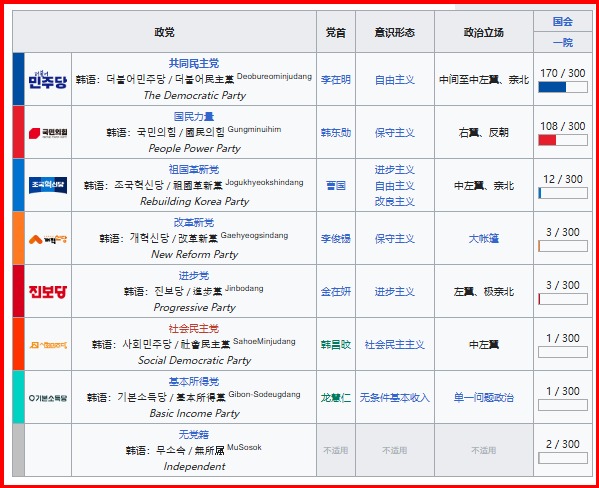Image resolution: width=599 pixels, height=488 pixels.
Task: Click the 政党 column header
Action: coord(164,32)
